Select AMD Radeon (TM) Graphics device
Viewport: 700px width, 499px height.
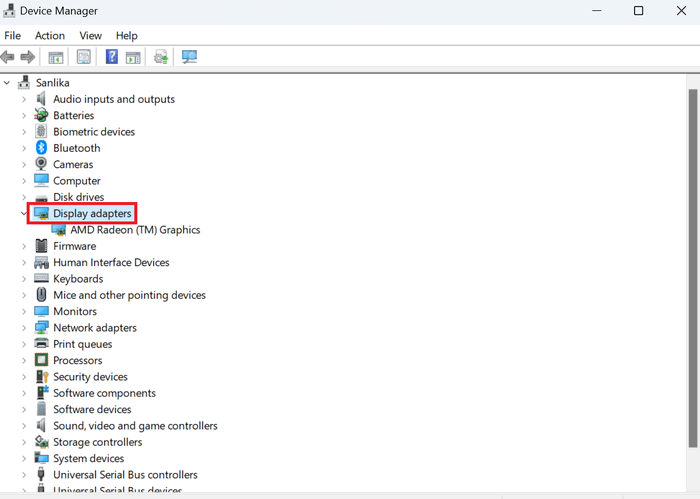coord(135,230)
